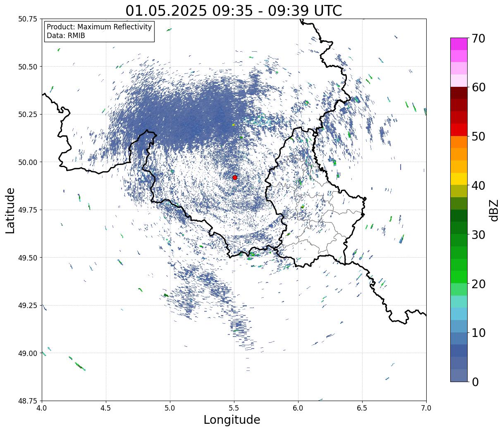Click the 'Latitude' axis label

click(10, 210)
